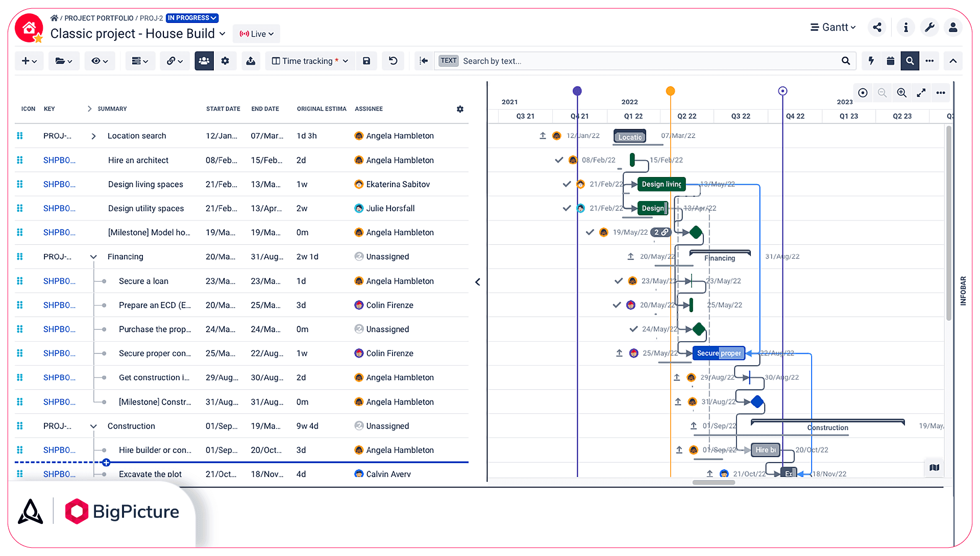Image resolution: width=980 pixels, height=556 pixels.
Task: Open the calendar icon in search toolbar
Action: [891, 61]
